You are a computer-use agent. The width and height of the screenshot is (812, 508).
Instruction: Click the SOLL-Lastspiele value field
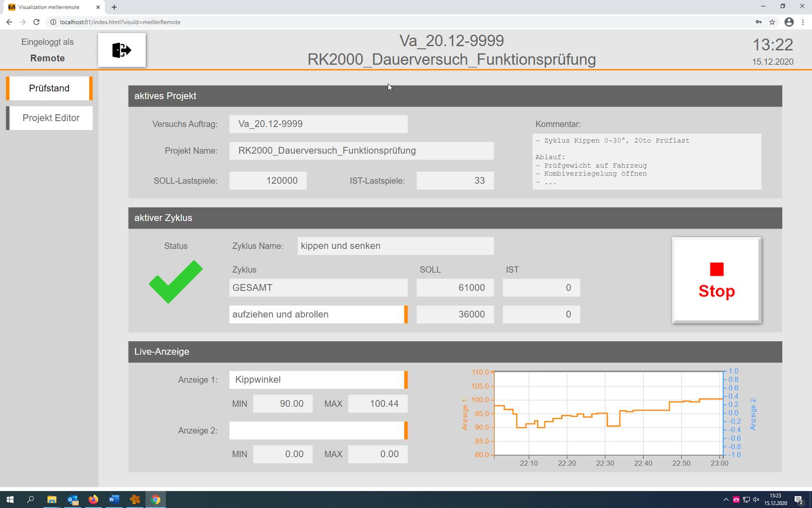[x=268, y=181]
